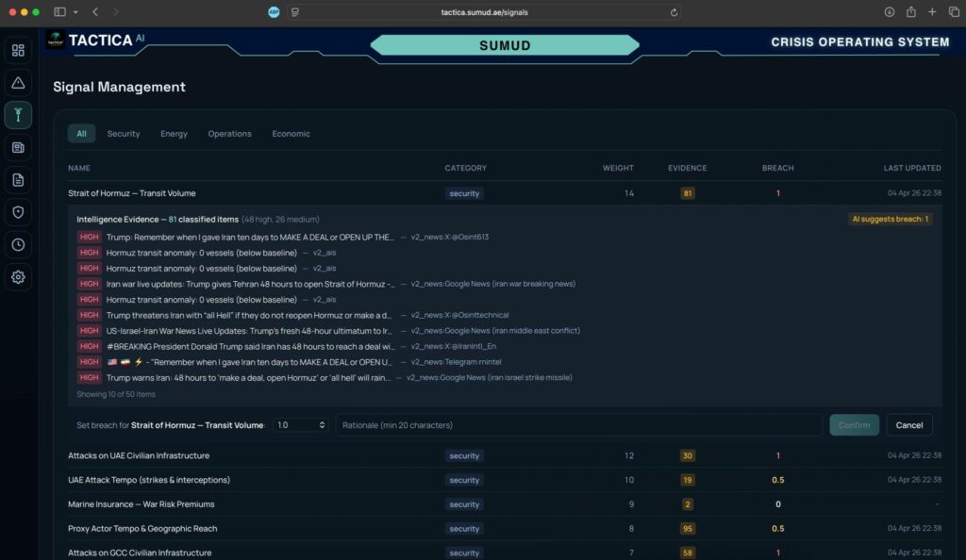
Task: Click the Telegram:rnintel evidence item
Action: click(x=289, y=362)
